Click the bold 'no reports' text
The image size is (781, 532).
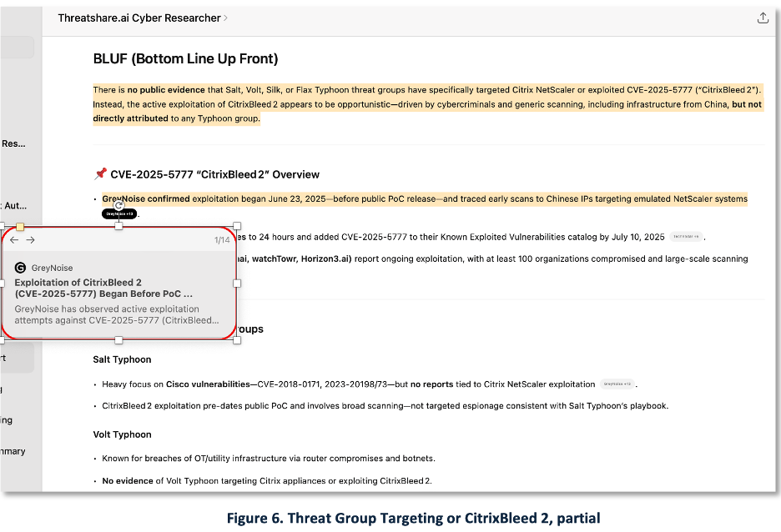(431, 384)
